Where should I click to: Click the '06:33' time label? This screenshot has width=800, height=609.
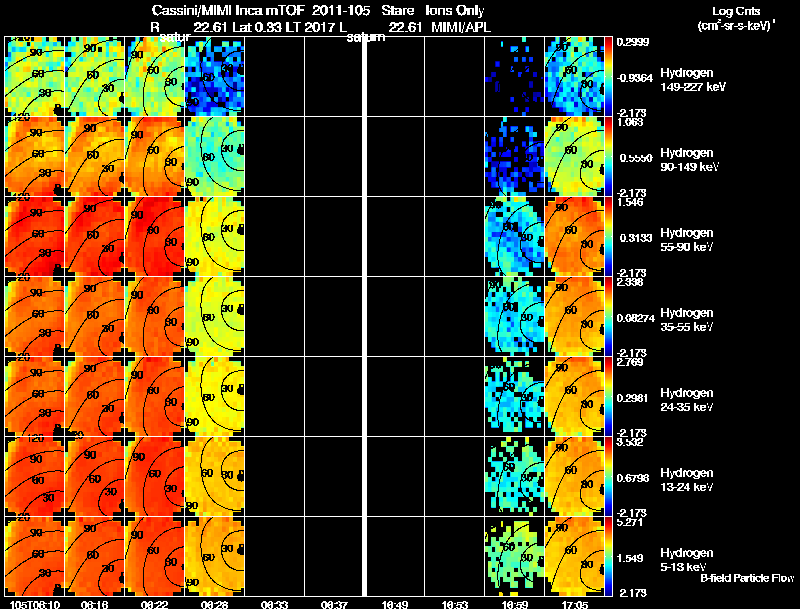click(x=274, y=605)
